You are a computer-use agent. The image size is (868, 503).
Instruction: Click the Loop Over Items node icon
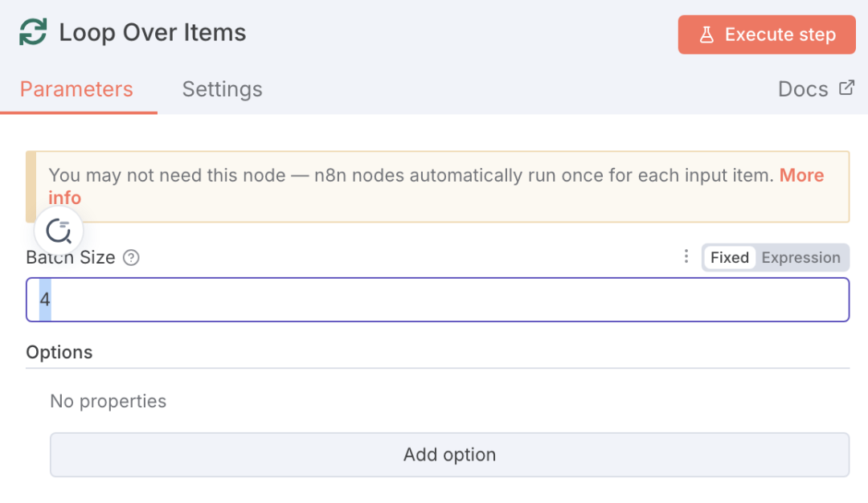(x=34, y=33)
